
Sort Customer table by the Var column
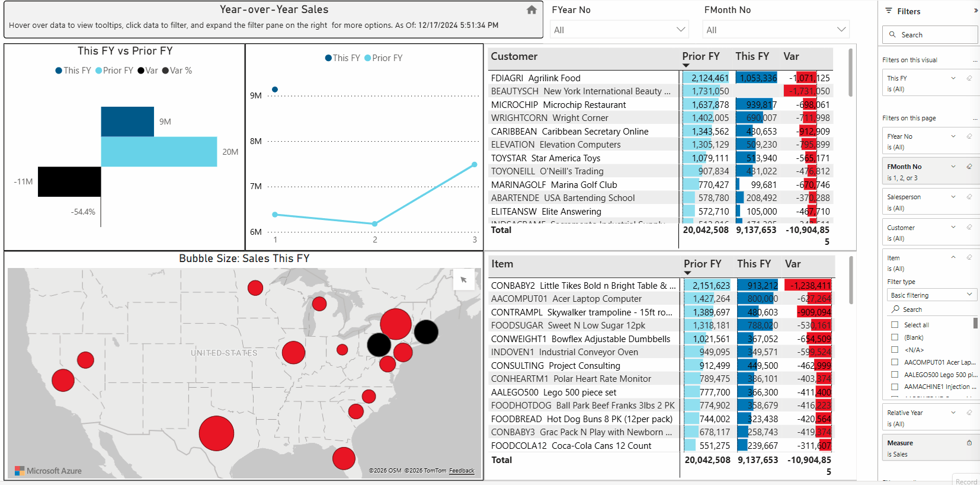click(x=791, y=56)
